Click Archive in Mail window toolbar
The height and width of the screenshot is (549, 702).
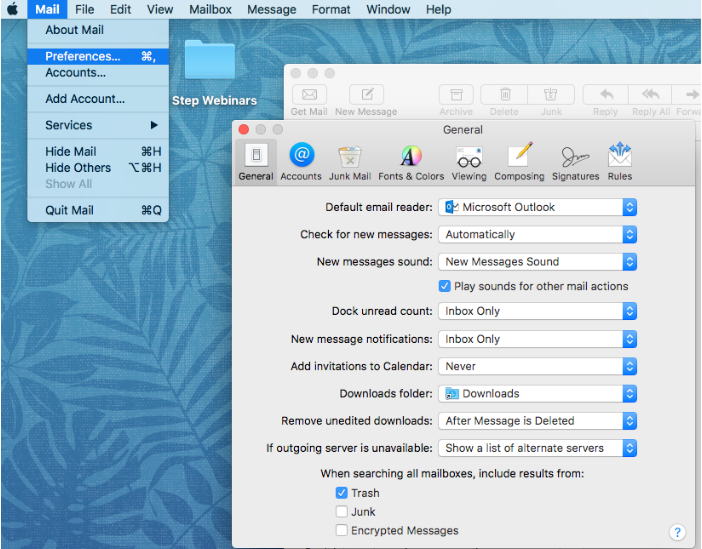(x=456, y=101)
